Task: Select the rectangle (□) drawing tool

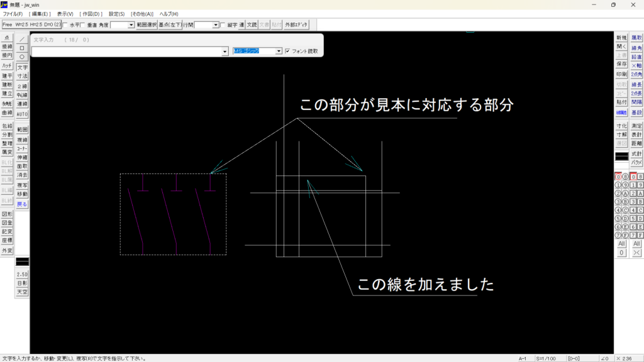Action: coord(22,47)
